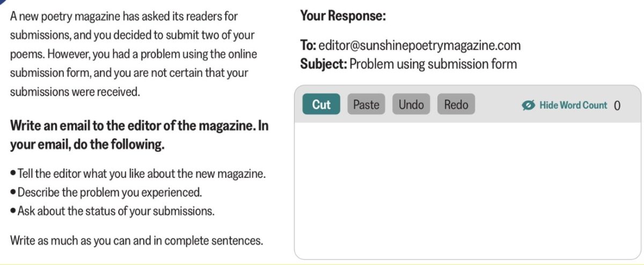Viewport: 644px width, 265px height.
Task: Click the editor@sunshinepoetrymagazine.com email address
Action: (x=419, y=45)
